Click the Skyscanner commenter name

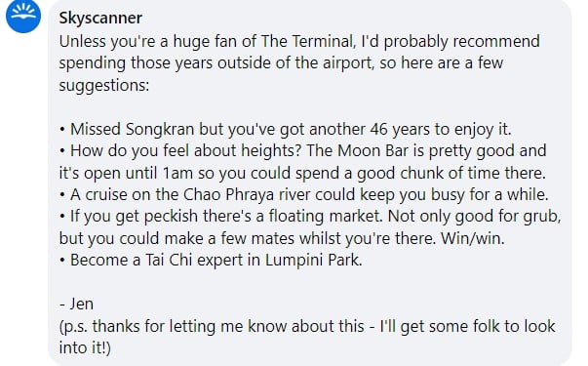point(100,18)
